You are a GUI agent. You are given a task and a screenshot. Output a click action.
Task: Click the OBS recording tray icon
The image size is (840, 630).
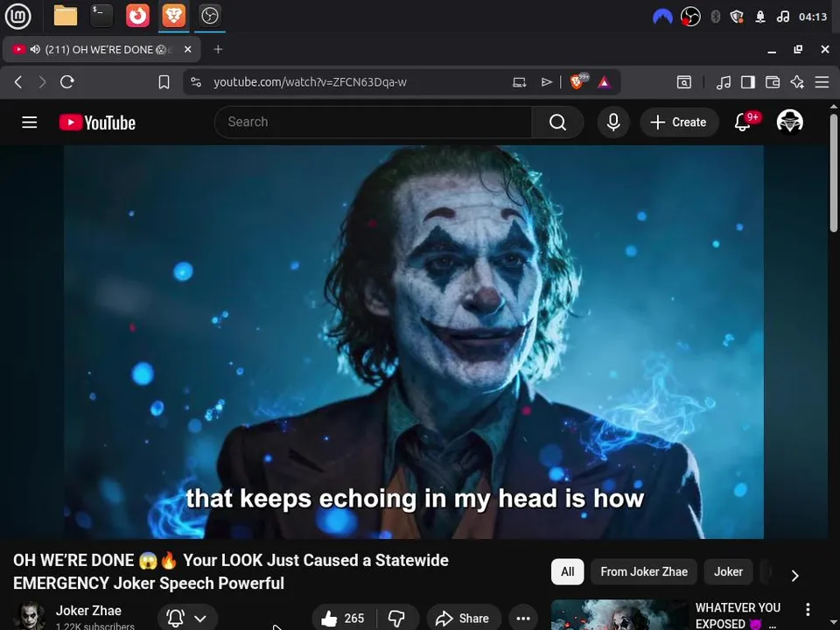[690, 17]
